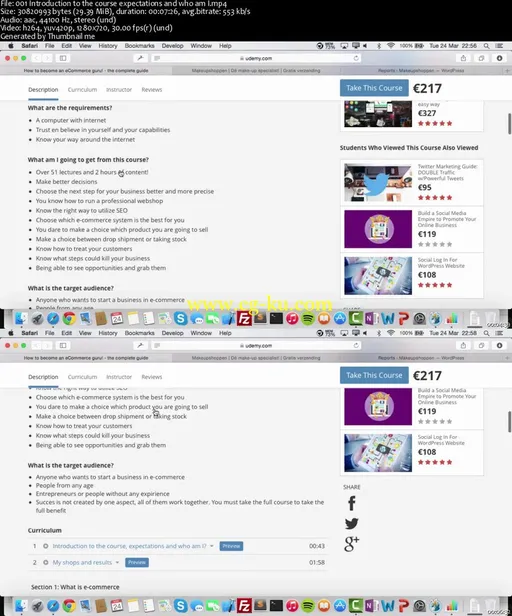Screen dimensions: 512x616
Task: Open iBooks in the lower dock
Action: click(x=324, y=606)
